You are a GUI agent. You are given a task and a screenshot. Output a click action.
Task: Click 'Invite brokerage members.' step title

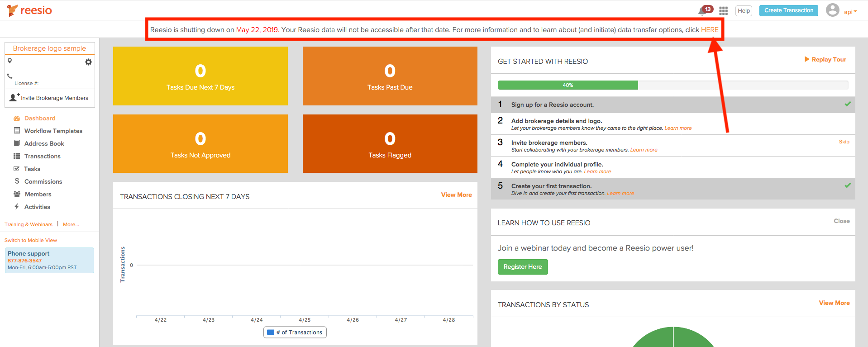[x=549, y=143]
